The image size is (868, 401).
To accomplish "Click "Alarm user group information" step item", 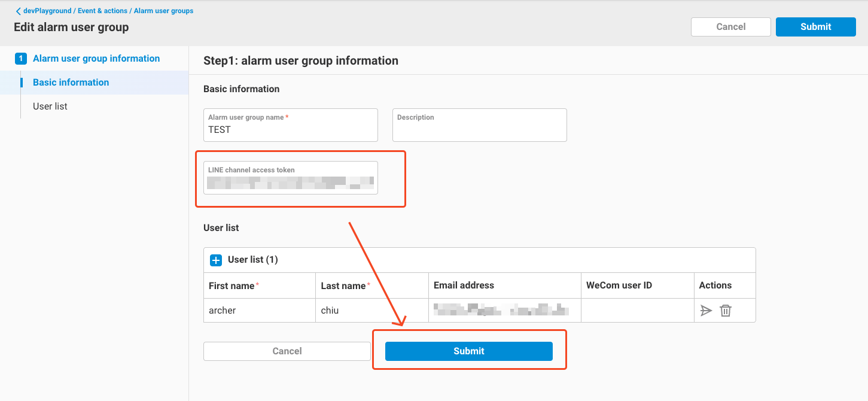I will [96, 58].
